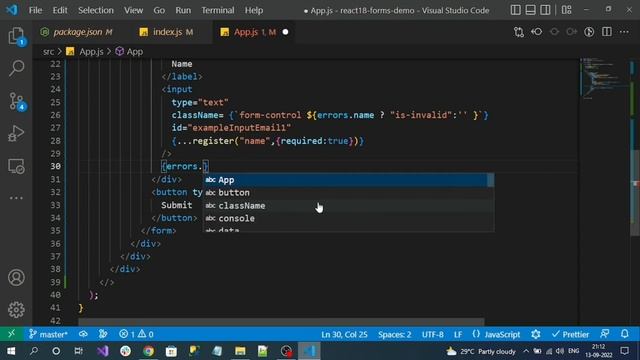Close the unsaved App.js tab dot
Screen dimensions: 640x360
(285, 32)
